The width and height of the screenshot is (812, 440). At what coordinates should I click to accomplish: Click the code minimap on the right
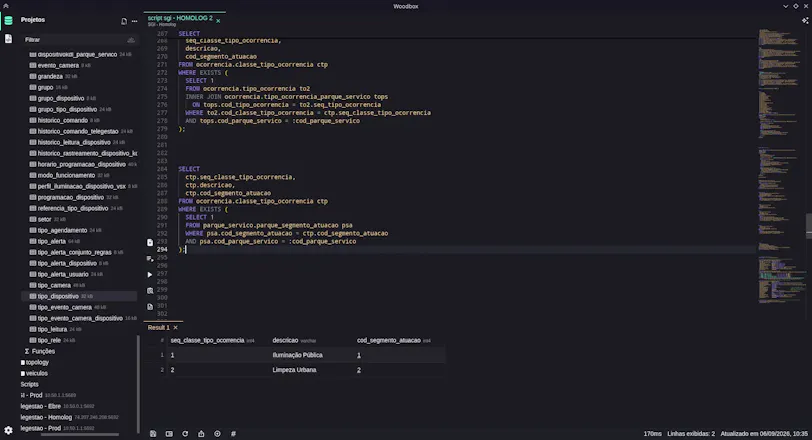point(781,166)
